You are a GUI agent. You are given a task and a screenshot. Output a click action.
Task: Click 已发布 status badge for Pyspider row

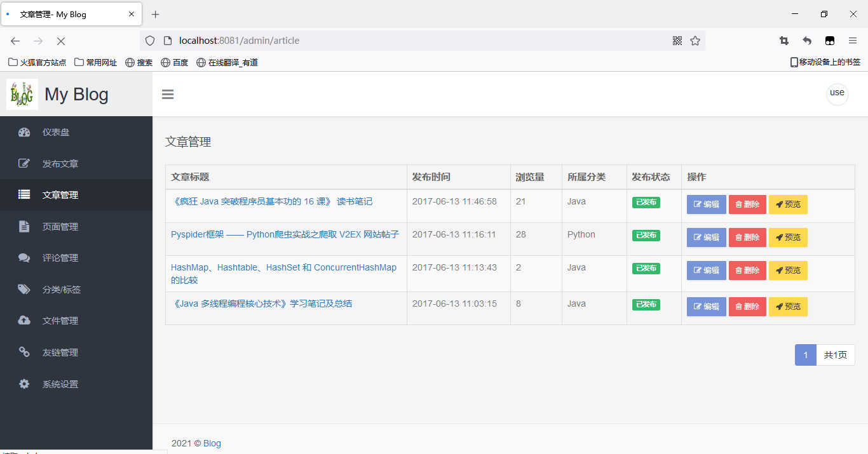[x=646, y=236]
